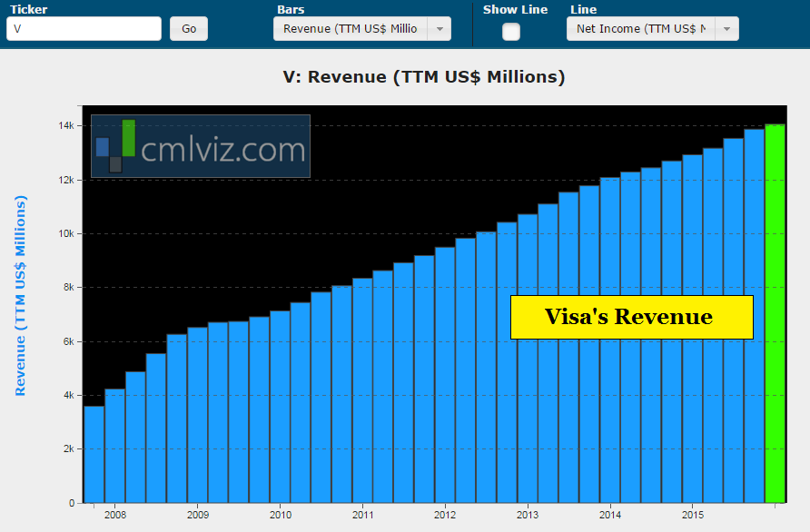Image resolution: width=810 pixels, height=532 pixels.
Task: Click the '2014' x-axis year label
Action: point(610,515)
